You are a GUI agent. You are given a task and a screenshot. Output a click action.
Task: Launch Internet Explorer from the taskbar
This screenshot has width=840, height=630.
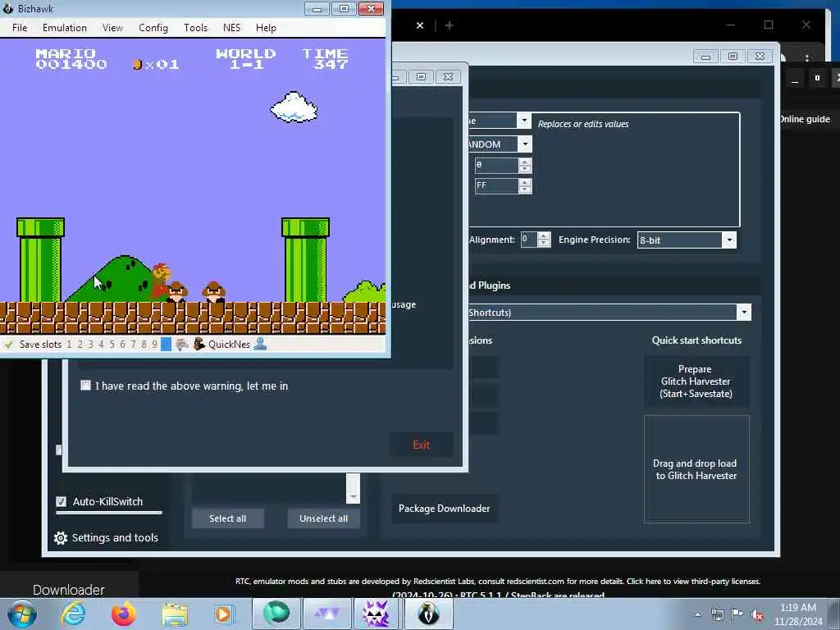(73, 614)
